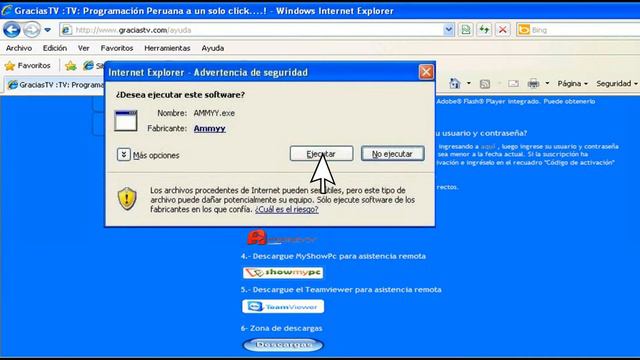
Task: Click the AMMYY.exe program icon
Action: pyautogui.click(x=126, y=121)
